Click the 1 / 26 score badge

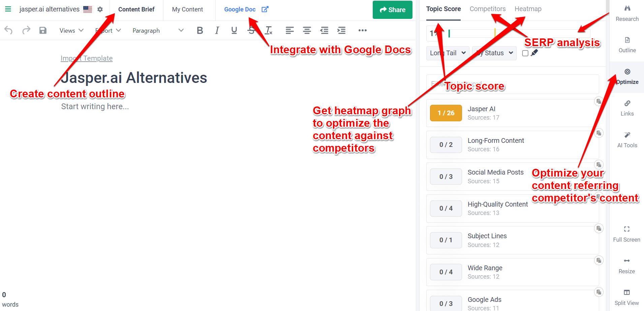pos(446,113)
